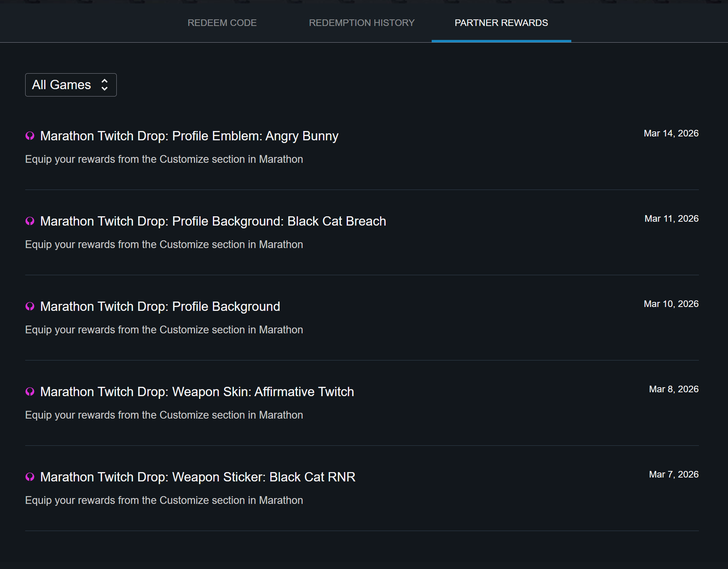Click the Twitch icon beside Black Cat RNR sticker
The width and height of the screenshot is (728, 569).
point(30,477)
